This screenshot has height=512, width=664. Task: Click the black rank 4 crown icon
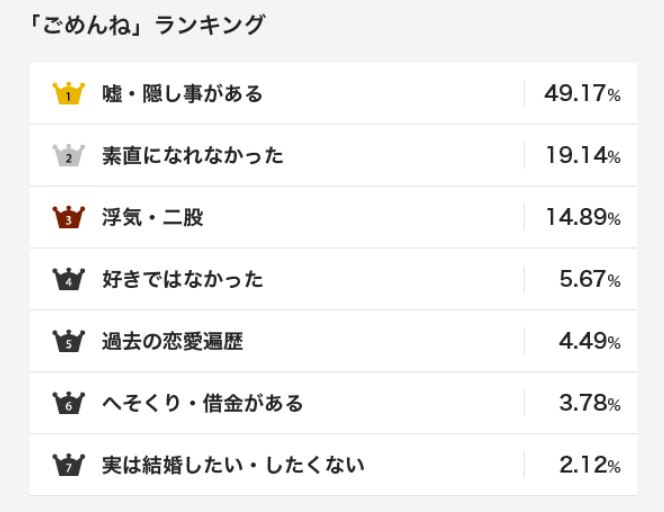(x=68, y=279)
